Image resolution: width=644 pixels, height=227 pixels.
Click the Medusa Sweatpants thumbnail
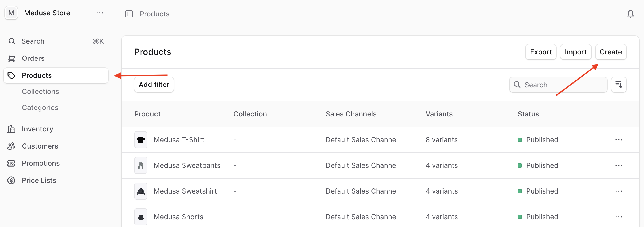coord(141,165)
